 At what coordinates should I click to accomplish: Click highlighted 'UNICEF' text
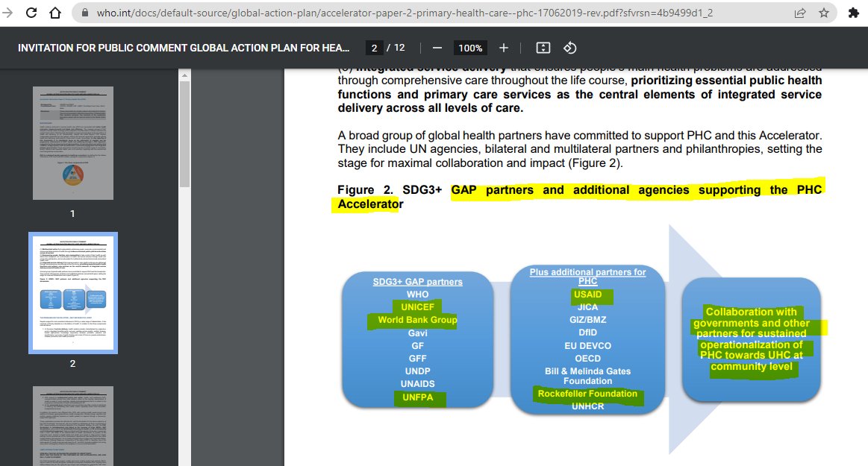(x=417, y=306)
